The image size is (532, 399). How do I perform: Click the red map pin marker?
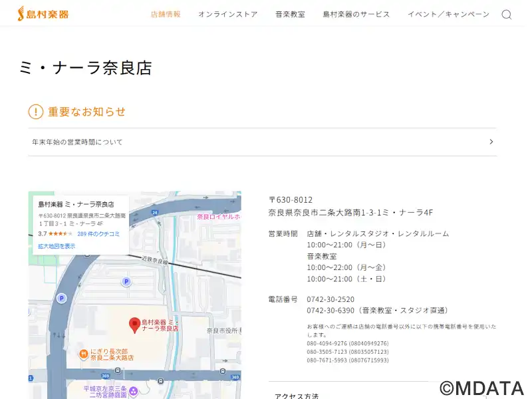(135, 325)
